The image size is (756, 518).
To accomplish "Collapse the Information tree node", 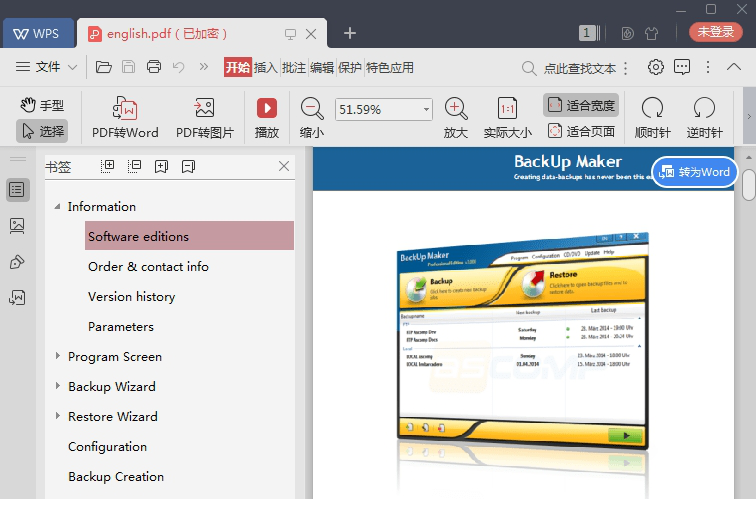I will tap(57, 206).
